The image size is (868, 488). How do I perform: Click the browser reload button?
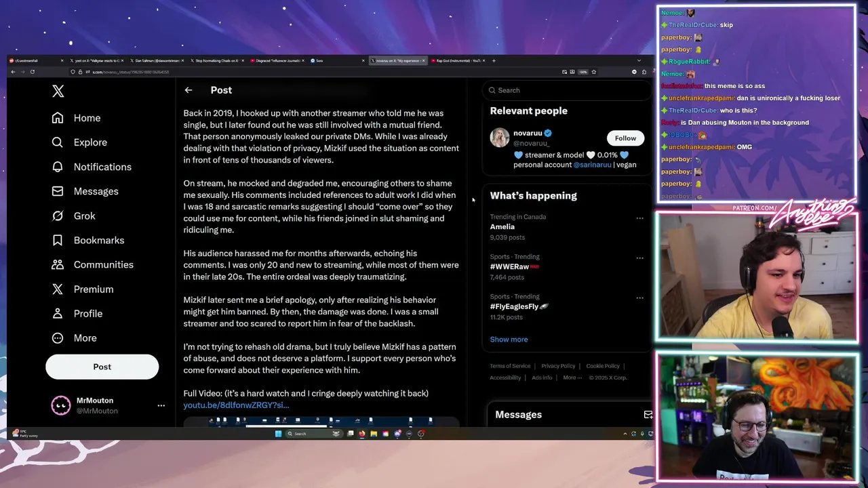point(32,72)
